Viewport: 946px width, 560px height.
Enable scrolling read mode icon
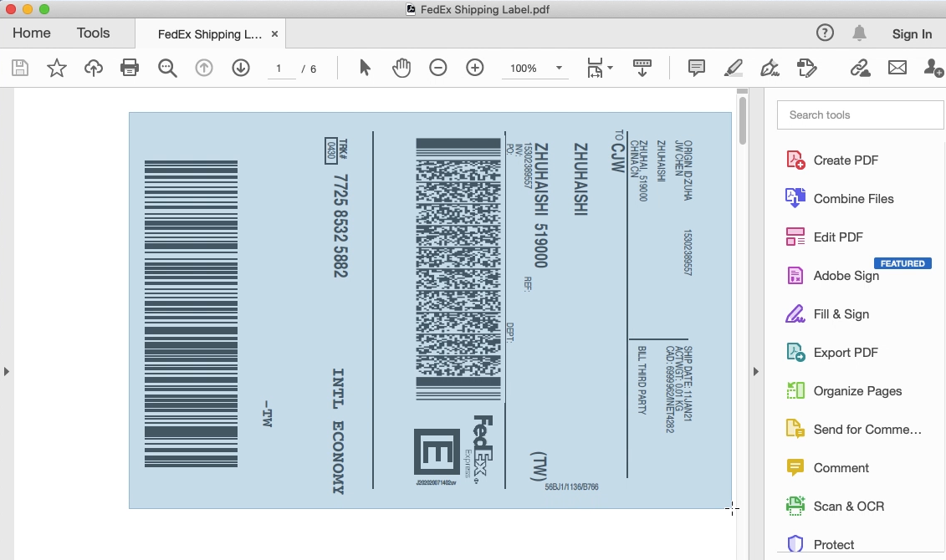[x=642, y=68]
